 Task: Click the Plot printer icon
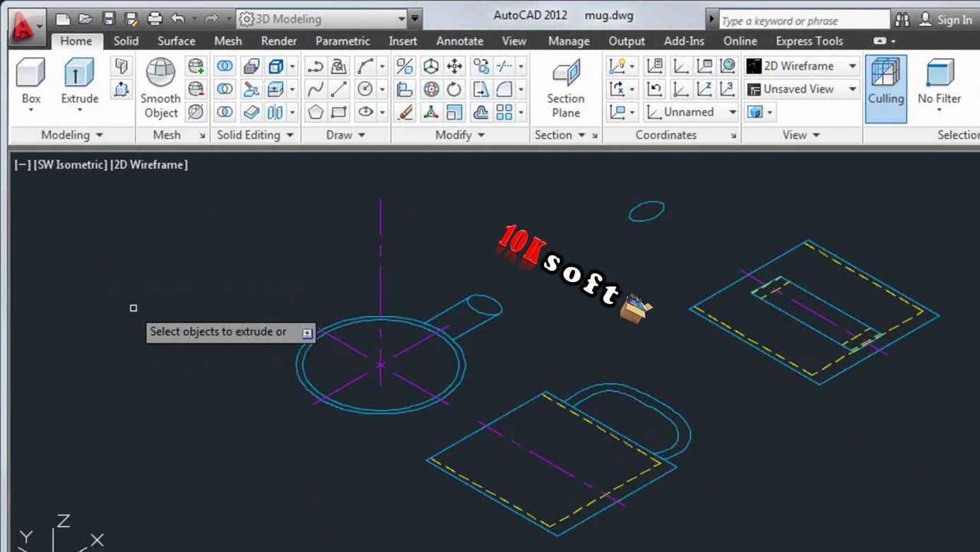pos(155,19)
